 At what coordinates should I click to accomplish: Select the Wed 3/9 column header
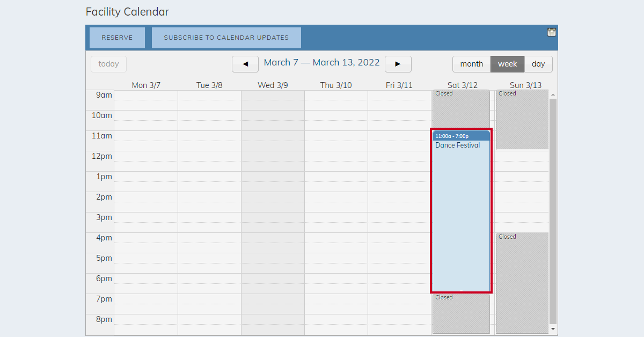pos(273,85)
